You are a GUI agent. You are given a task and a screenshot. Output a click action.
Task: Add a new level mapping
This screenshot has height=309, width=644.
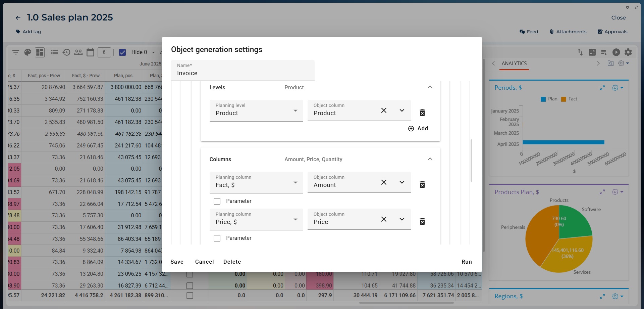pos(418,129)
